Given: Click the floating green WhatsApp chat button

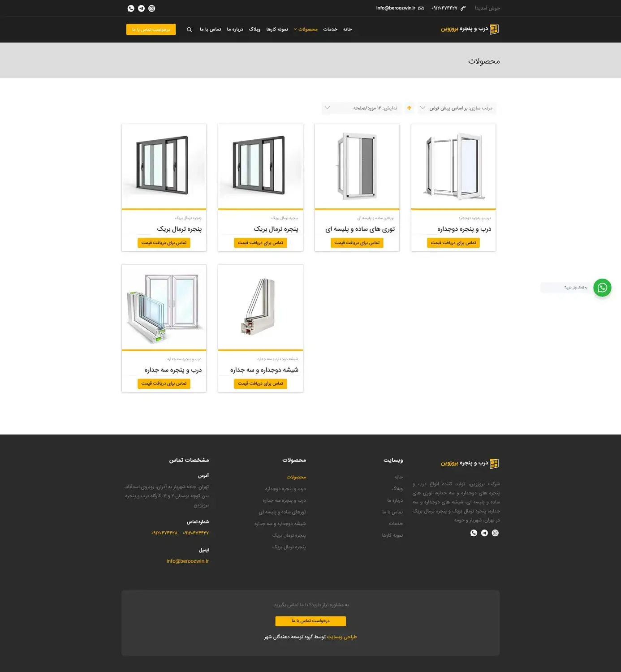Looking at the screenshot, I should coord(602,288).
